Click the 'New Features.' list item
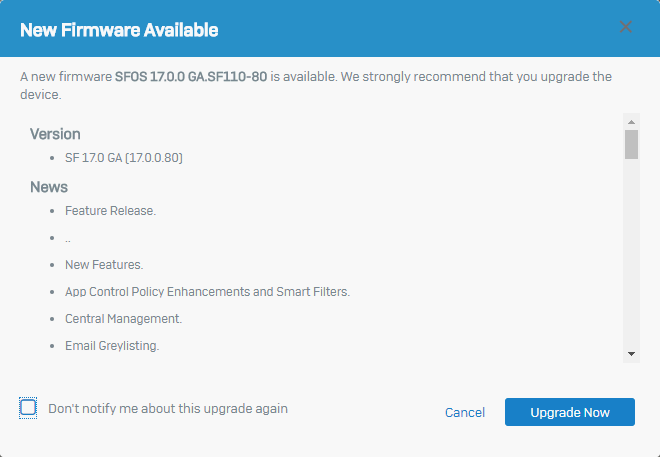The image size is (660, 457). pyautogui.click(x=104, y=265)
